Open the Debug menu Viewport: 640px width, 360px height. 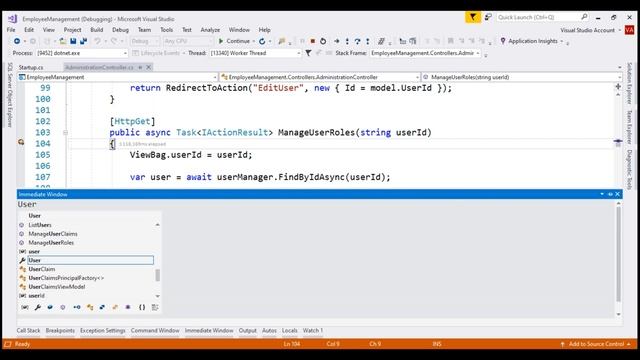[x=120, y=30]
